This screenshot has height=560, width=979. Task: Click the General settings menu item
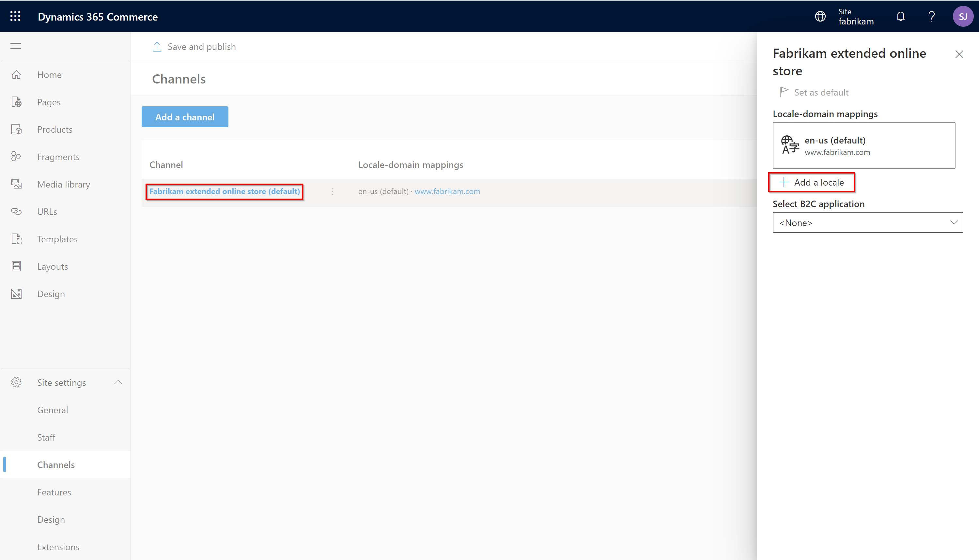click(x=53, y=409)
